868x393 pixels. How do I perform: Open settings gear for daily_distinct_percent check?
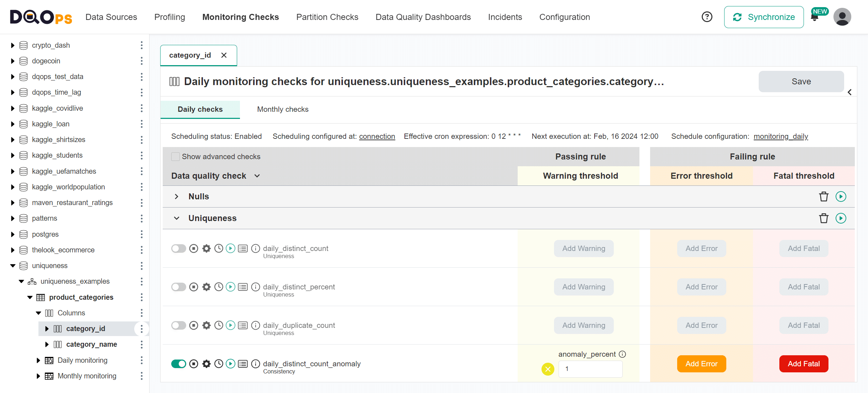[x=206, y=287]
